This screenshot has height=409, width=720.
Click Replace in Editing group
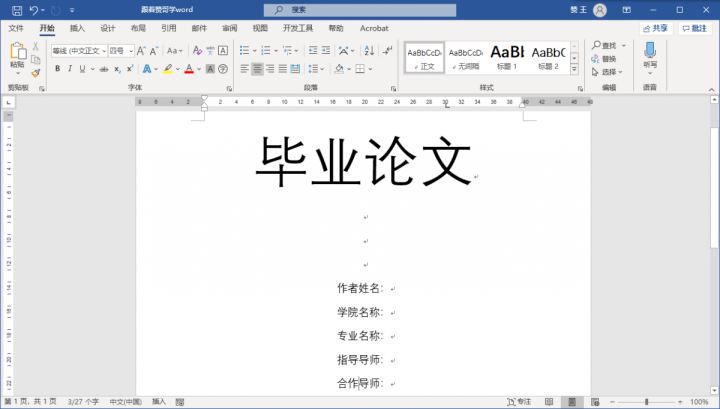[x=604, y=59]
